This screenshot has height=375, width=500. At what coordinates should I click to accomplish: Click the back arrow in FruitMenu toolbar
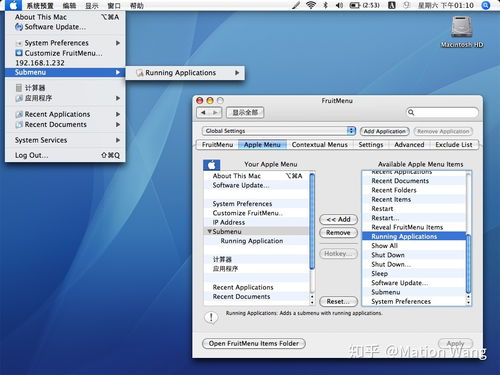click(x=203, y=113)
